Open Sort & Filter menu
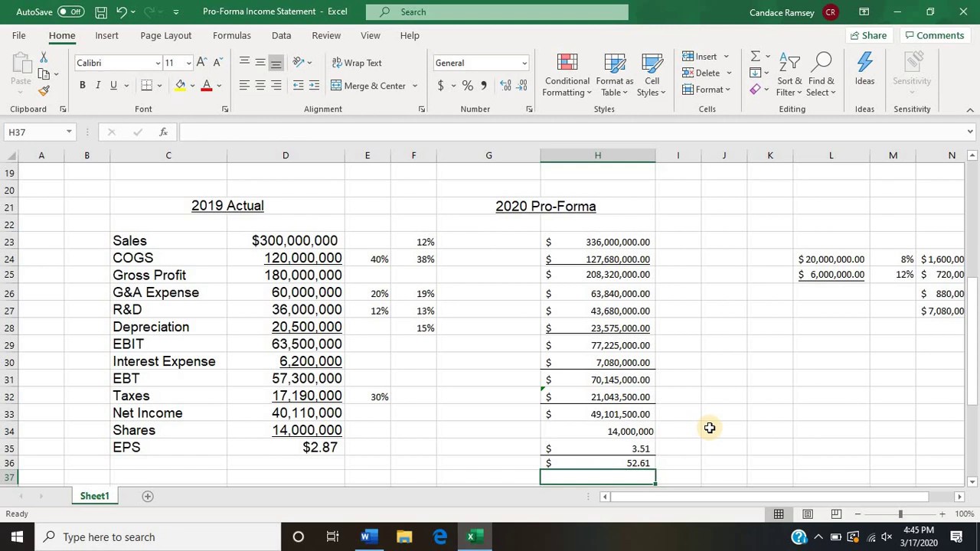 pyautogui.click(x=789, y=76)
